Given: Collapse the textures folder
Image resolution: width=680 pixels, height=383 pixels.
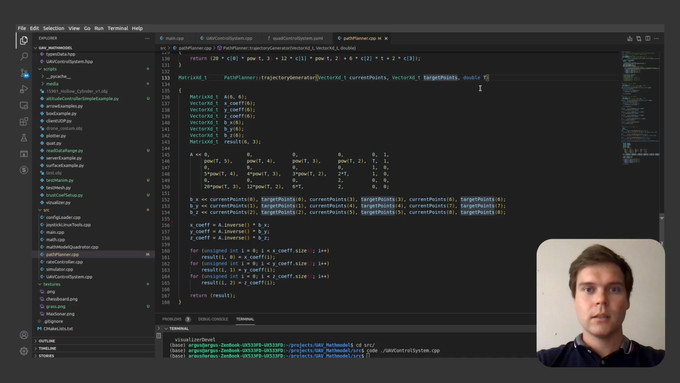Looking at the screenshot, I should [x=40, y=285].
